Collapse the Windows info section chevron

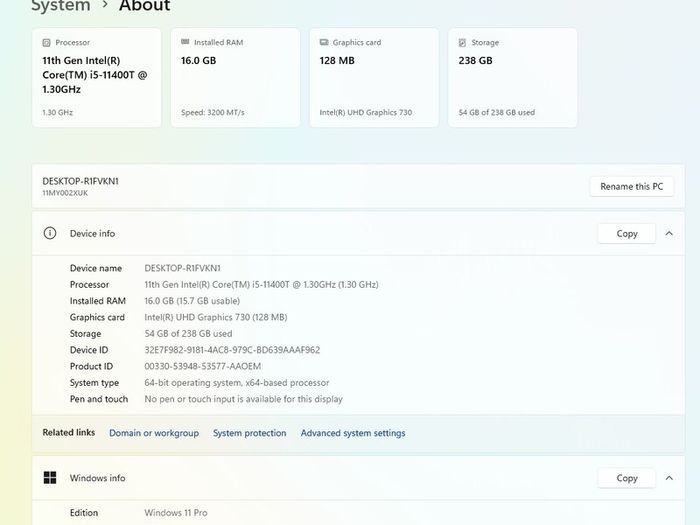click(669, 478)
